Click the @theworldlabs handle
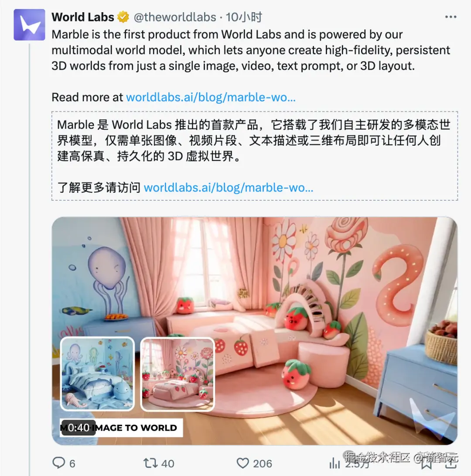Screen dimensions: 471x476 175,17
